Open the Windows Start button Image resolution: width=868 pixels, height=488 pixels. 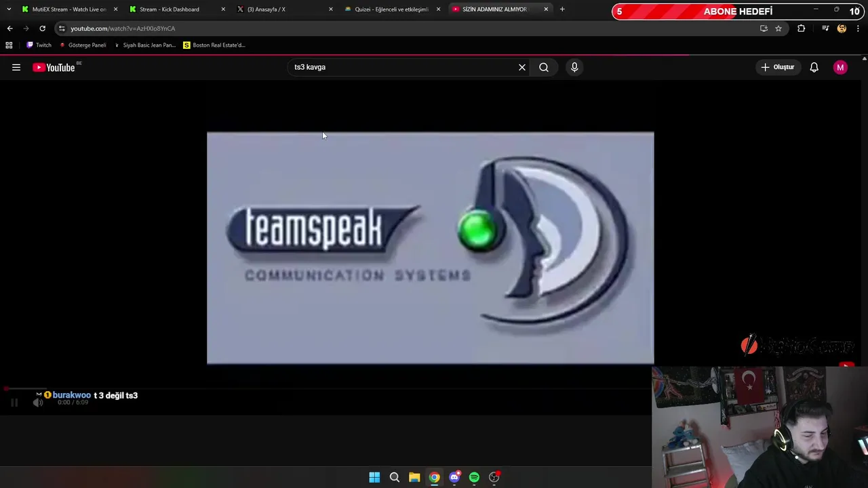tap(374, 477)
